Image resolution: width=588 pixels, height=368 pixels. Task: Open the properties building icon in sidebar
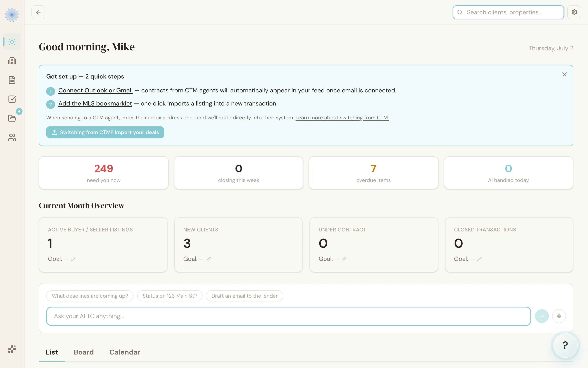(12, 61)
